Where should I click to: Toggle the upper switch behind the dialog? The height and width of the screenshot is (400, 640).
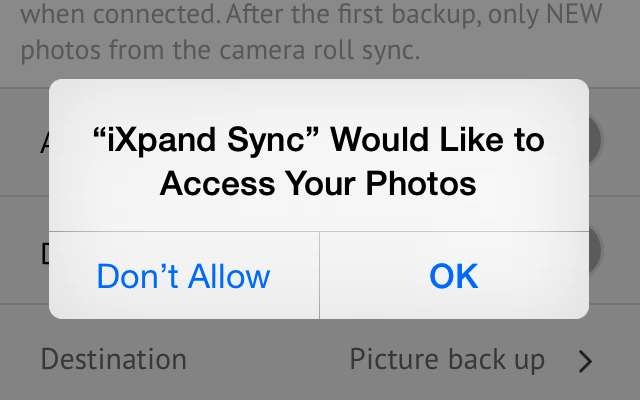point(596,140)
